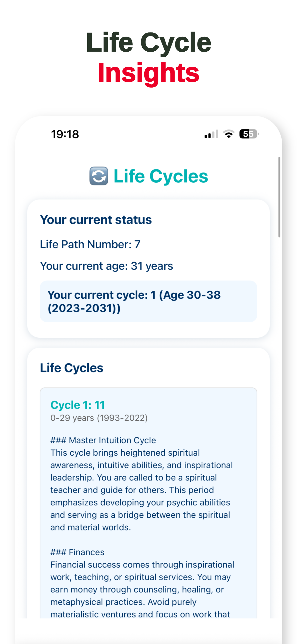Select the '### Finances' heading
This screenshot has height=644, width=297.
tap(78, 552)
